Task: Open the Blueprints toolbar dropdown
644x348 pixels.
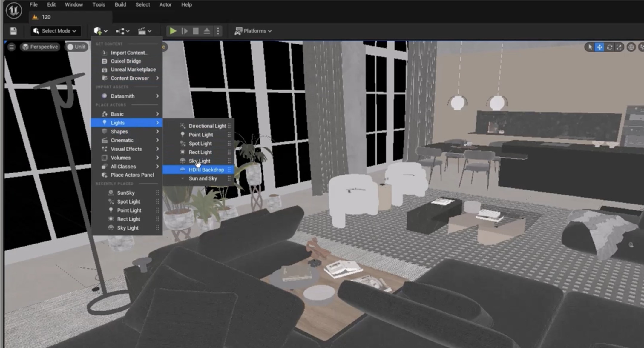Action: point(122,31)
